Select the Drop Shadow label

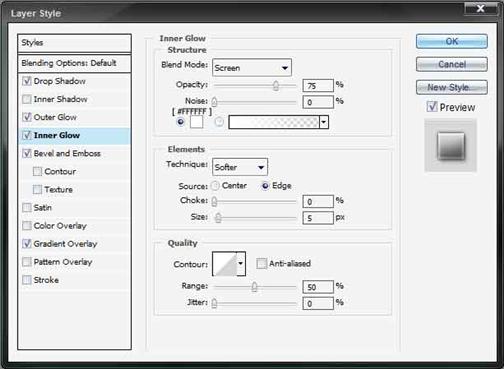[x=60, y=81]
